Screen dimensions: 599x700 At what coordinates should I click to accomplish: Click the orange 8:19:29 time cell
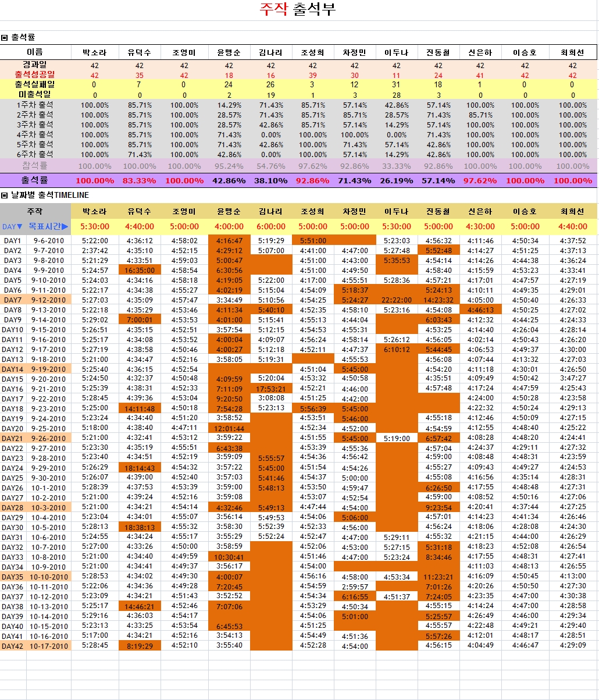pos(140,646)
